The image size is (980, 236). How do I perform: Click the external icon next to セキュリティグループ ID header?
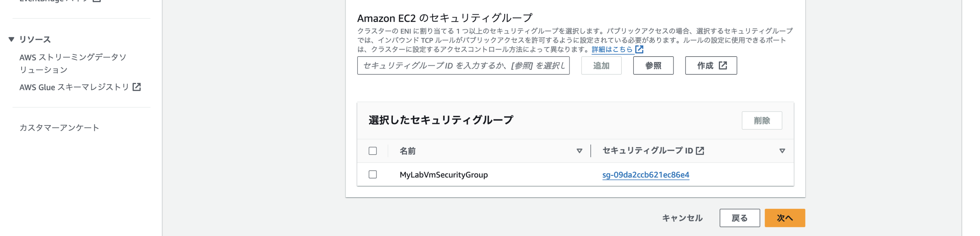pyautogui.click(x=700, y=151)
